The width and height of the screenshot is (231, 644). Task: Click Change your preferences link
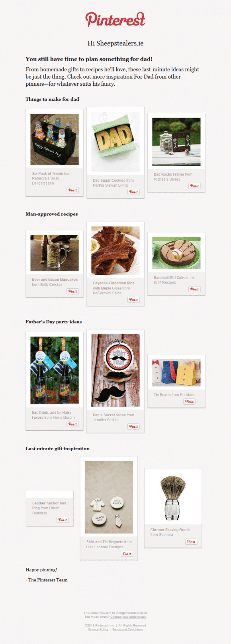click(128, 617)
